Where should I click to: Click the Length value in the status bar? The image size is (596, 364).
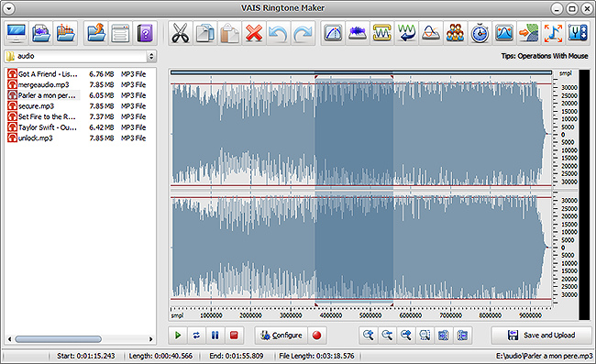click(160, 356)
